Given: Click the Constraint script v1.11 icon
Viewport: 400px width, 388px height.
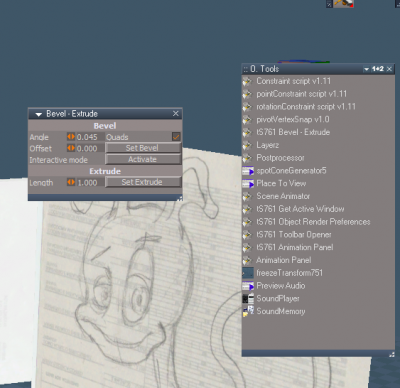Looking at the screenshot, I should [x=247, y=81].
